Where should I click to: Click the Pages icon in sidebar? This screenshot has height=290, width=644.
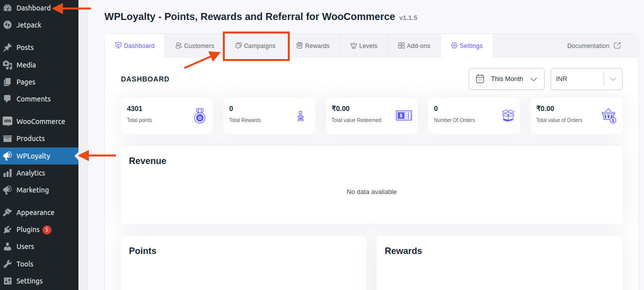click(x=7, y=82)
